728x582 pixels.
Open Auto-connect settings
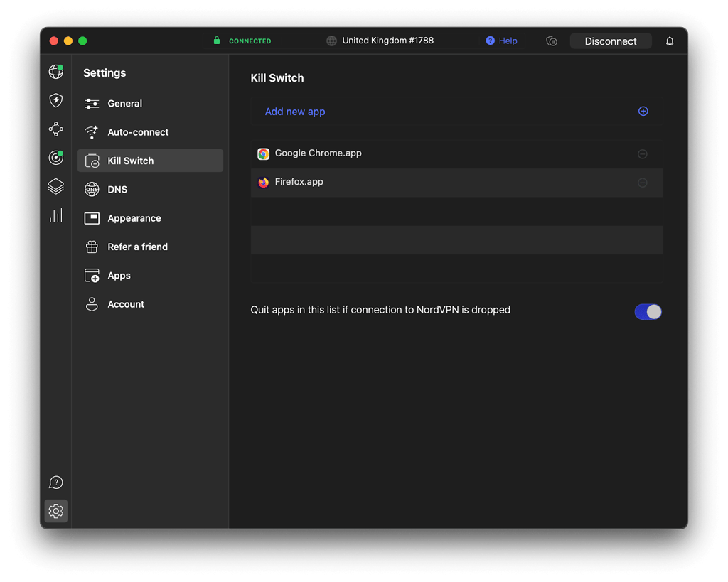coord(151,132)
